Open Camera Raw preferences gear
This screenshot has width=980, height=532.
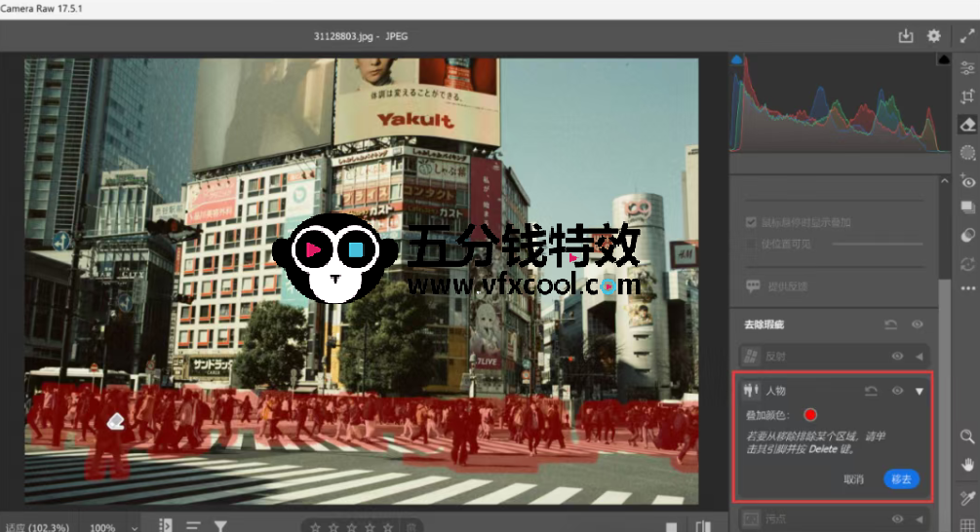point(934,36)
